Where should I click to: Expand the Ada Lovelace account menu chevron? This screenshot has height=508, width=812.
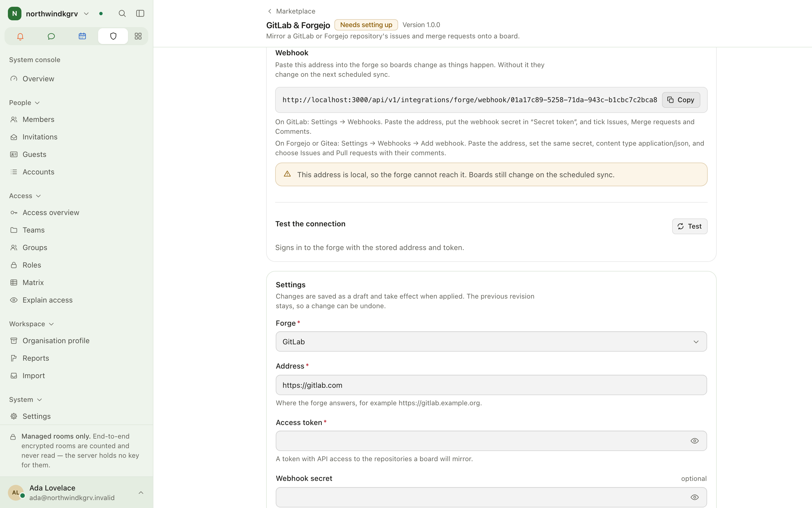141,492
